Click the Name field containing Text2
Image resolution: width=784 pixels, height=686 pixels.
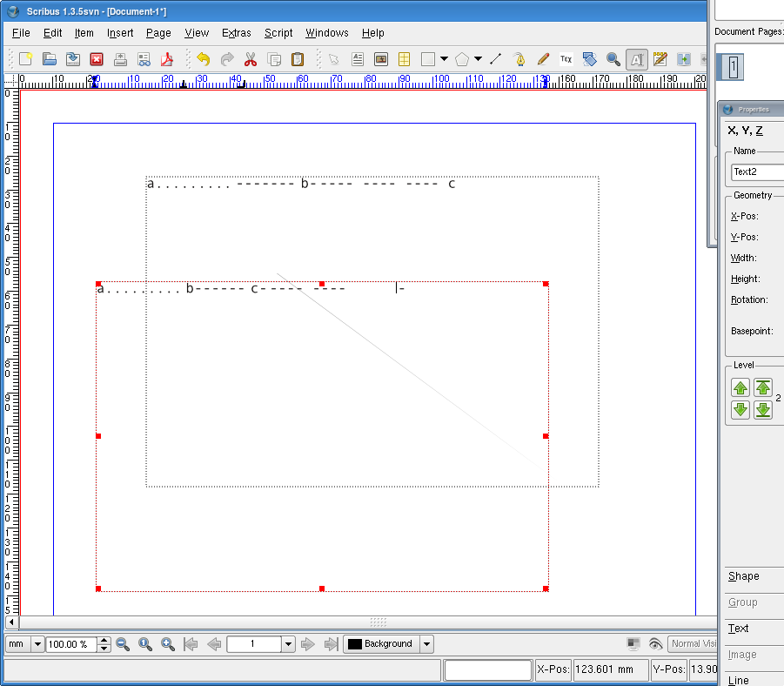[x=755, y=172]
